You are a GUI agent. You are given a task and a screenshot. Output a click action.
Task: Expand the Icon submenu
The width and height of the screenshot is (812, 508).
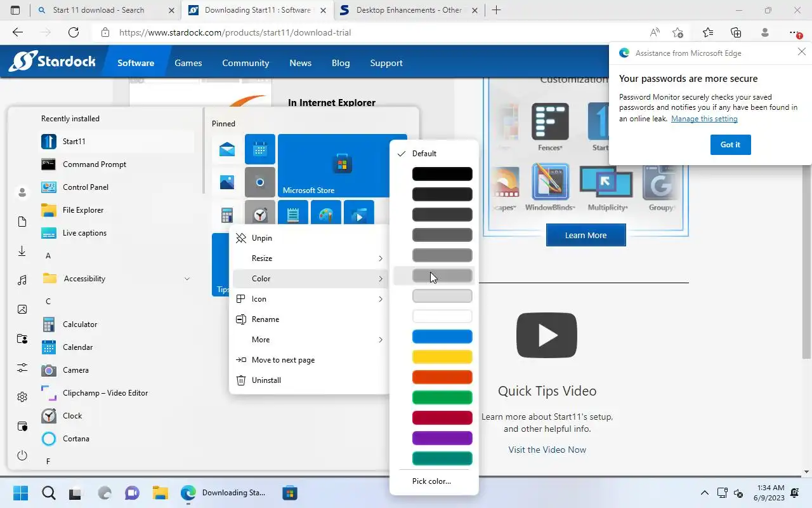(x=310, y=298)
